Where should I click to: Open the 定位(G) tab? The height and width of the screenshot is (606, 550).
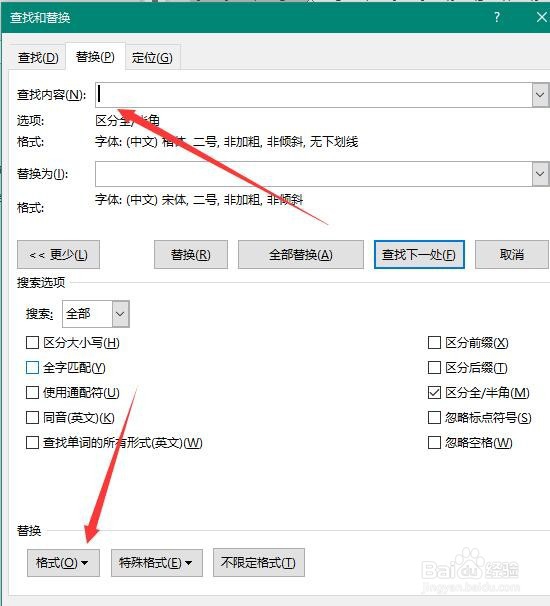pos(152,58)
